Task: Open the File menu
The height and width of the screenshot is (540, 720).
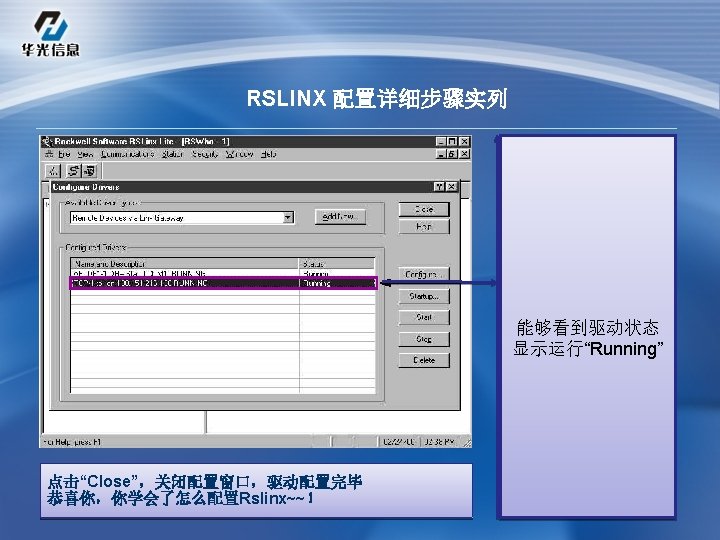Action: (x=64, y=154)
